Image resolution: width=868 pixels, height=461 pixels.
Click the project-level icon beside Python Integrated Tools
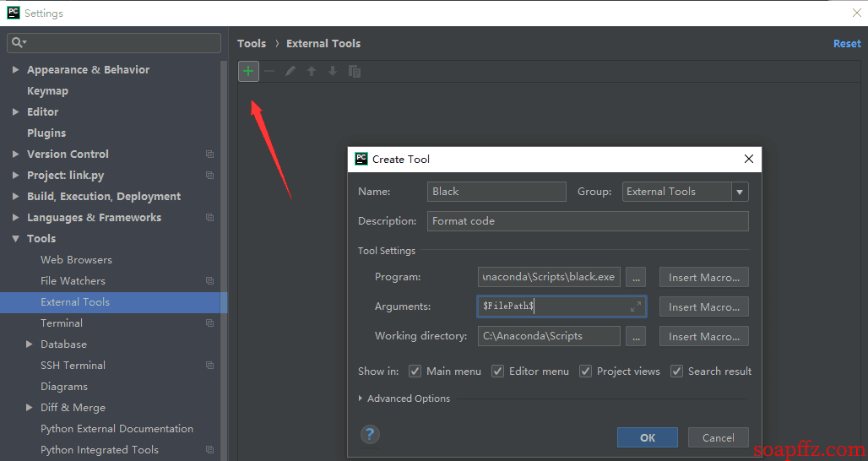209,449
